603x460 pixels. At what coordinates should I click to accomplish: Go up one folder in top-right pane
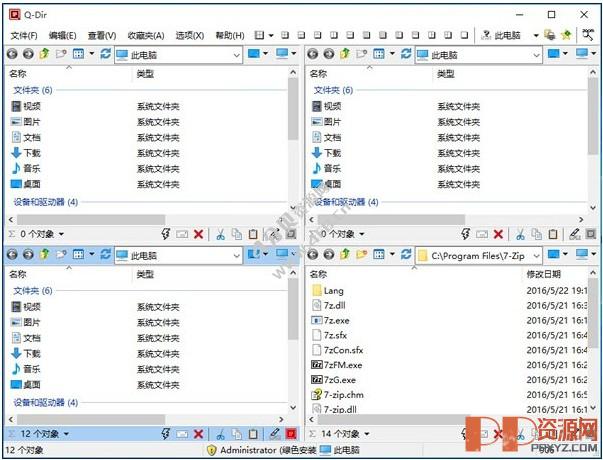[x=345, y=54]
